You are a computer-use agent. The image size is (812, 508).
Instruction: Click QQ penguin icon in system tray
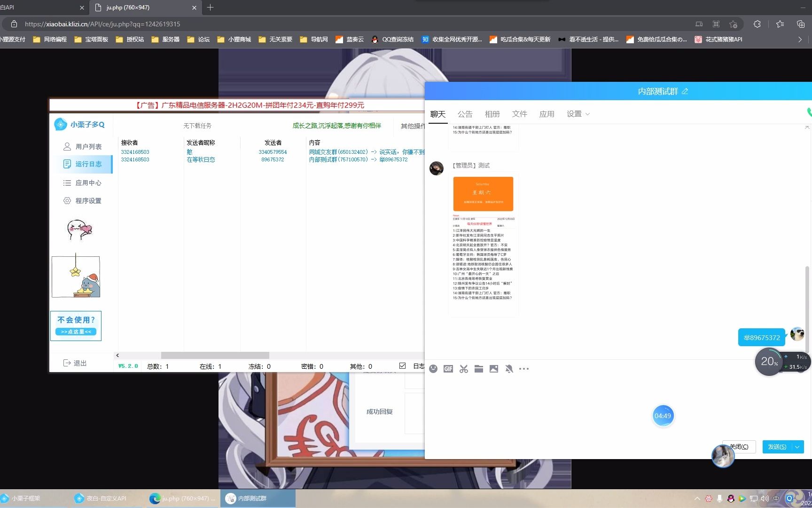point(731,499)
